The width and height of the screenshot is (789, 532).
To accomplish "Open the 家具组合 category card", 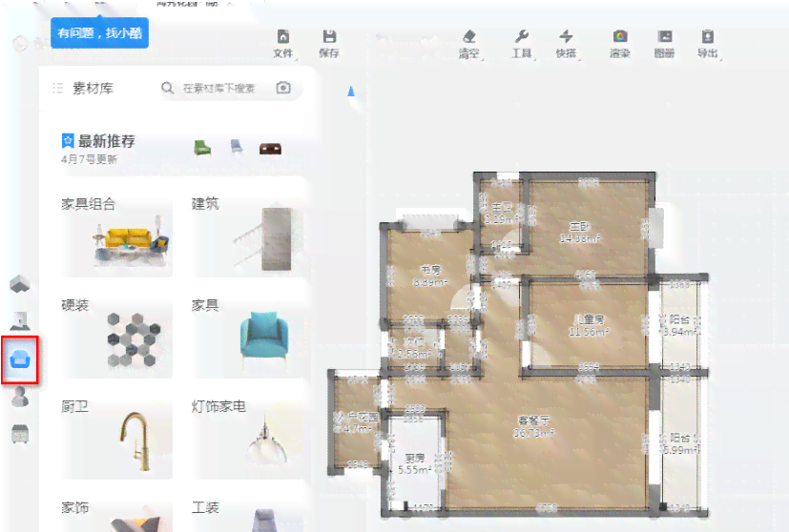I will (116, 235).
